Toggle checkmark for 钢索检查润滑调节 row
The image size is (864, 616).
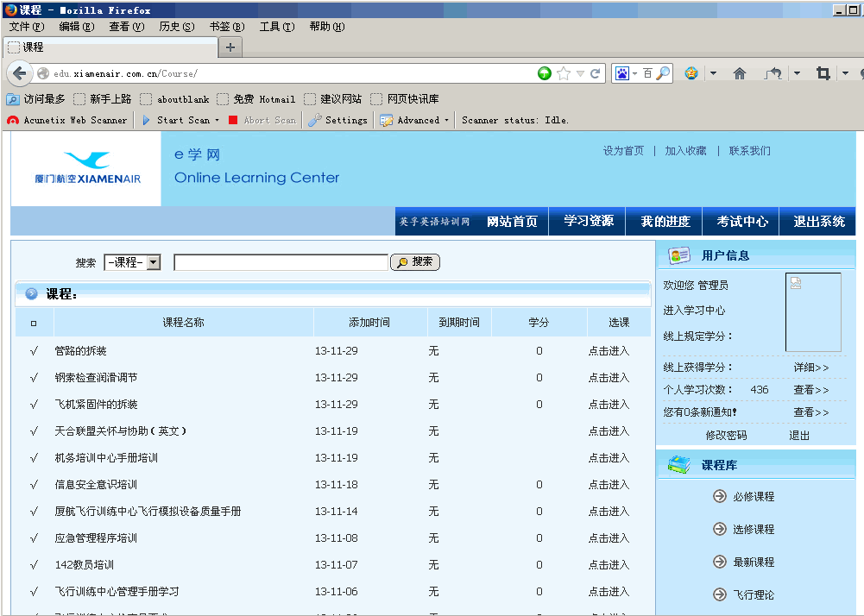pos(34,377)
